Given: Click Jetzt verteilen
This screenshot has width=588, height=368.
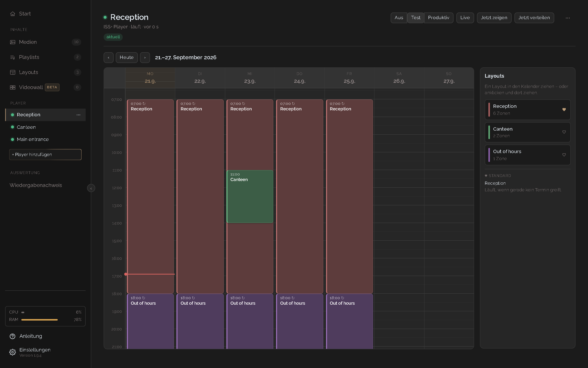Looking at the screenshot, I should pos(534,18).
